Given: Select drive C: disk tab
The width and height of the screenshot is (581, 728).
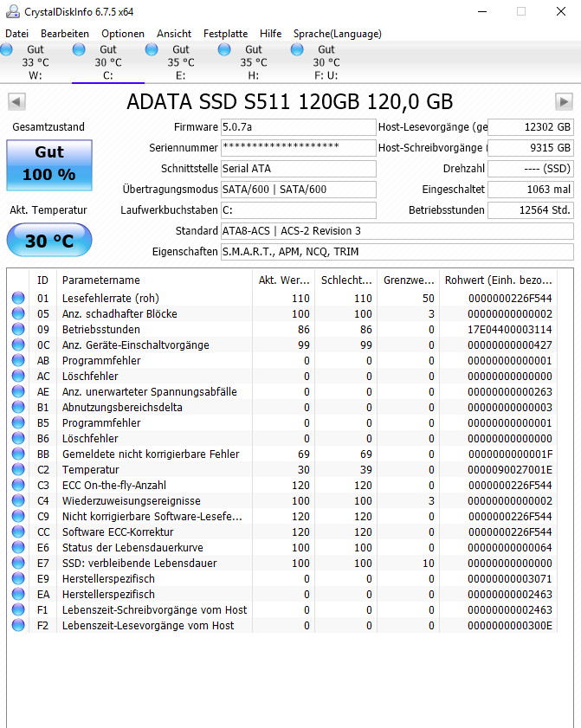Looking at the screenshot, I should click(107, 62).
